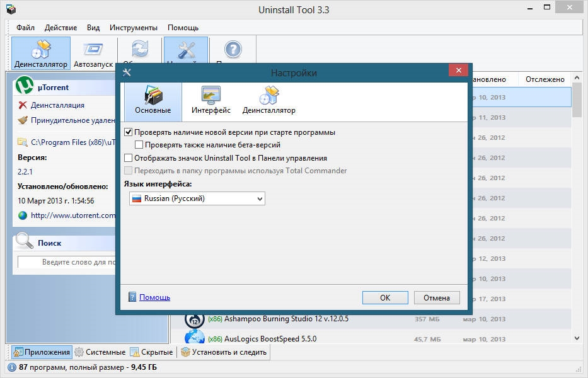Click the 357 МБ size cell
Screen dimensions: 588x378
[x=427, y=319]
